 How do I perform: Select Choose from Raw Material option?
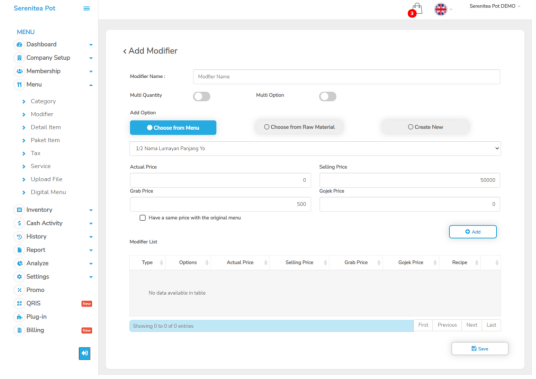point(299,127)
